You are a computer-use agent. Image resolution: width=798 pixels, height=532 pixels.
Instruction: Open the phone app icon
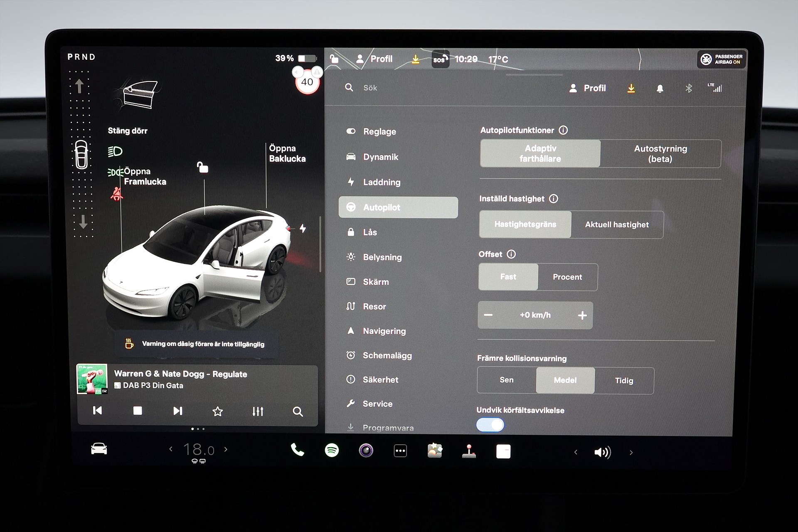297,450
